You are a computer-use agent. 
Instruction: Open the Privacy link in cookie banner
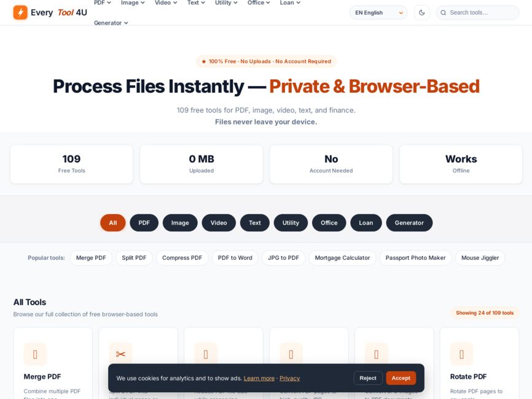[290, 378]
